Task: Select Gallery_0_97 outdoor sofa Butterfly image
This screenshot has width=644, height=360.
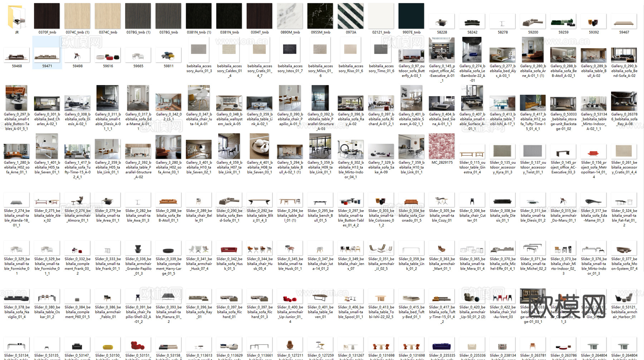Action: (x=411, y=55)
